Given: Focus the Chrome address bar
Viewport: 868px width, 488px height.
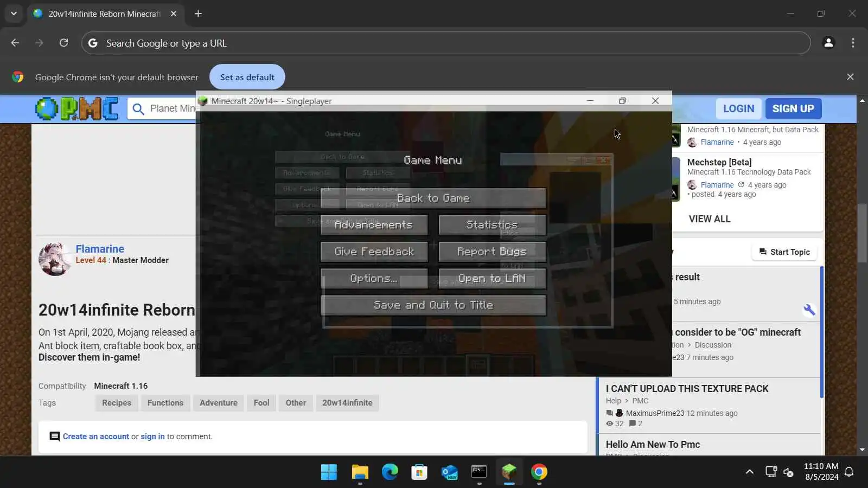Looking at the screenshot, I should [446, 43].
